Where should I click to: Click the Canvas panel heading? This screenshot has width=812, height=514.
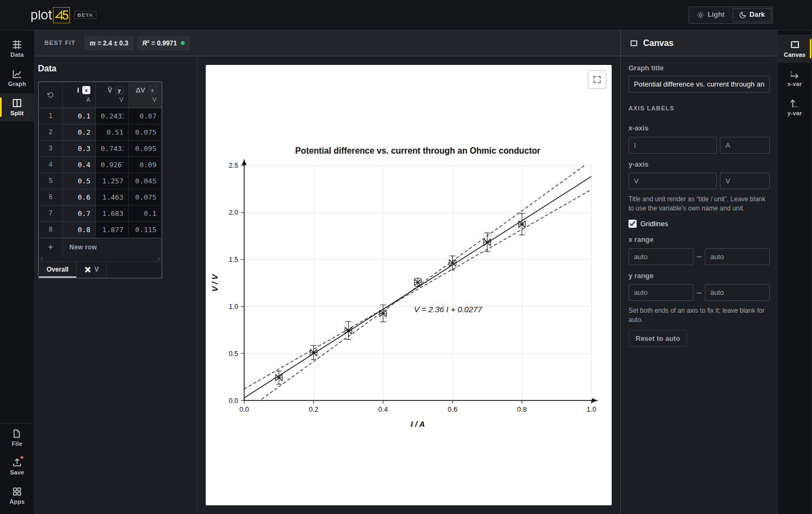click(x=658, y=43)
